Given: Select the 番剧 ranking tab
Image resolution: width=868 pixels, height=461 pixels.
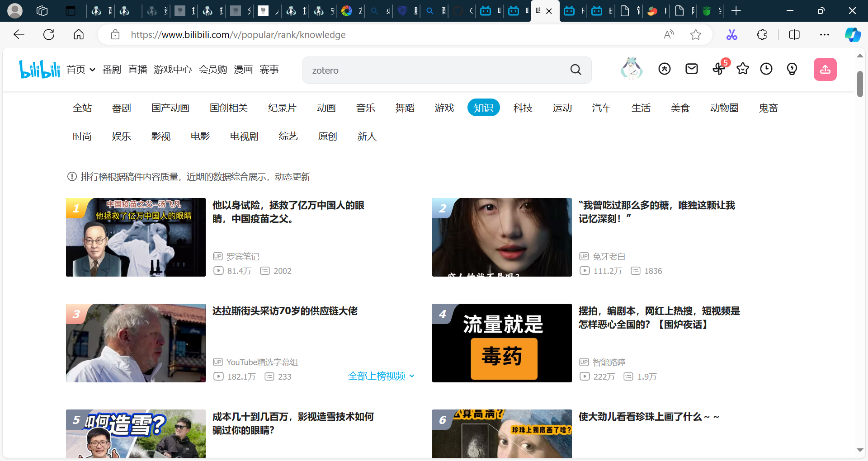Looking at the screenshot, I should (x=122, y=108).
